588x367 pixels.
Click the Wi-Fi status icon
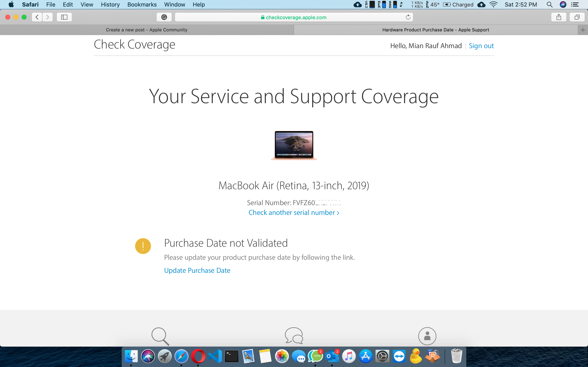click(493, 5)
